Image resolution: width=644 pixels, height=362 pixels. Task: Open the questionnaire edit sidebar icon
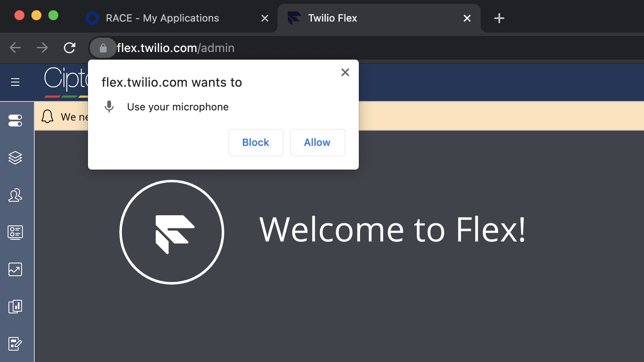[15, 344]
